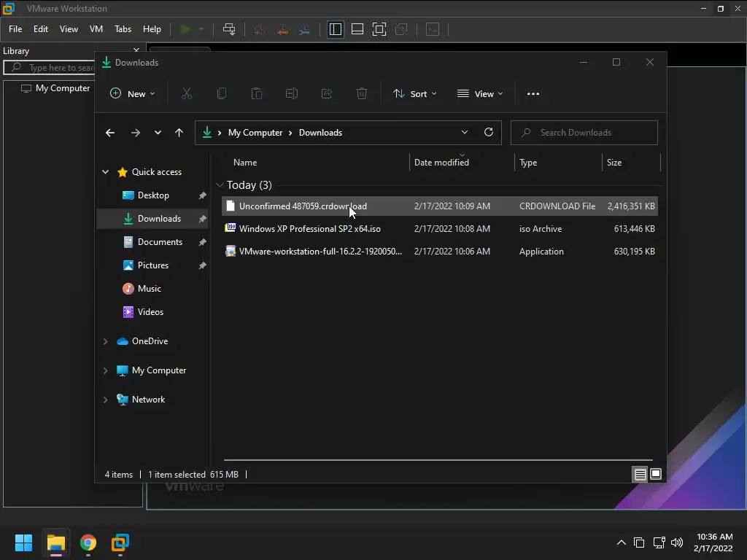Click the Share icon in Explorer toolbar

click(327, 94)
